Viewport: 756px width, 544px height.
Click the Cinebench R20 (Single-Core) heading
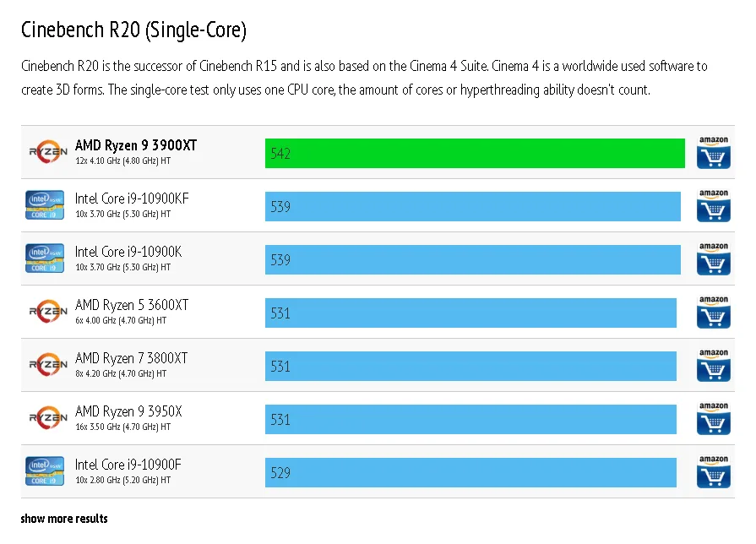coord(133,30)
